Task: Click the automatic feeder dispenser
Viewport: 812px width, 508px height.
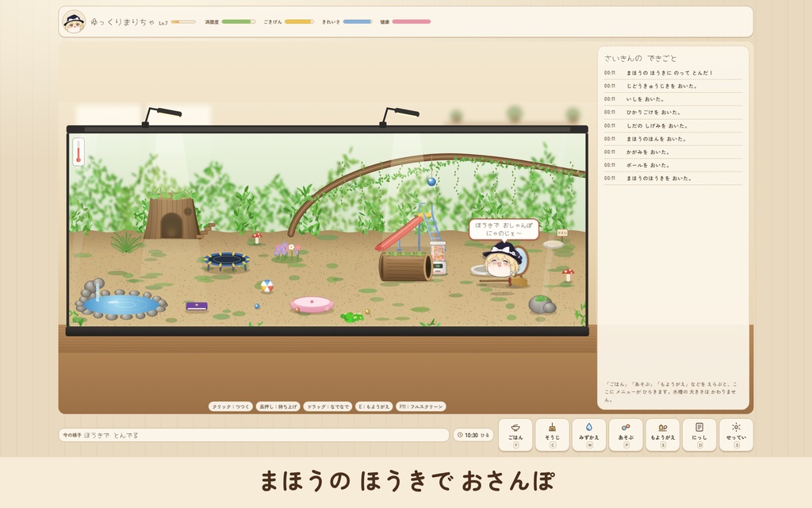Action: click(x=438, y=258)
